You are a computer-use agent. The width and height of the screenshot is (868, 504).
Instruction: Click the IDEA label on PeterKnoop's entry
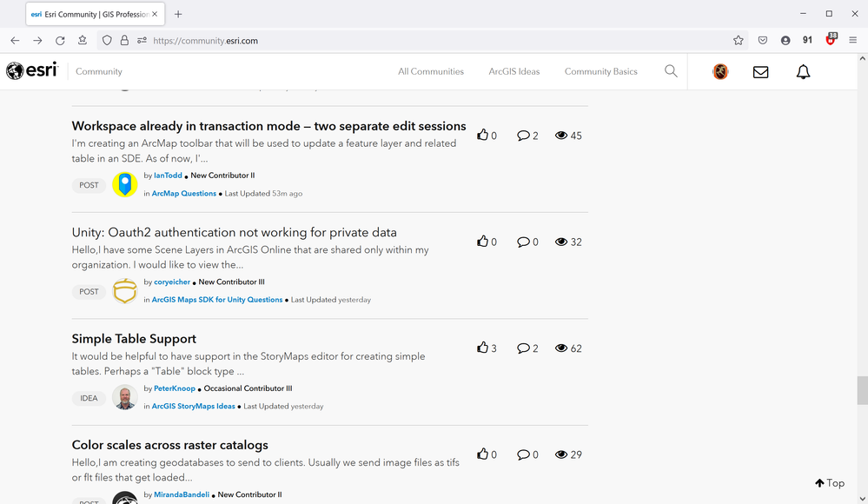click(89, 398)
